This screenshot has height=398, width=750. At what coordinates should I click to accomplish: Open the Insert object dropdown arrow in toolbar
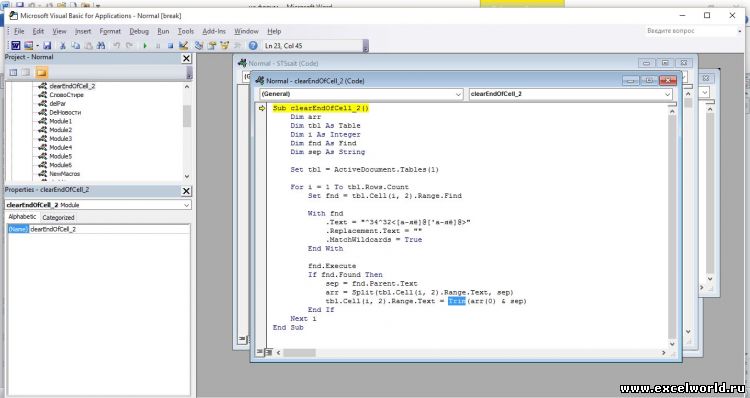pyautogui.click(x=37, y=45)
